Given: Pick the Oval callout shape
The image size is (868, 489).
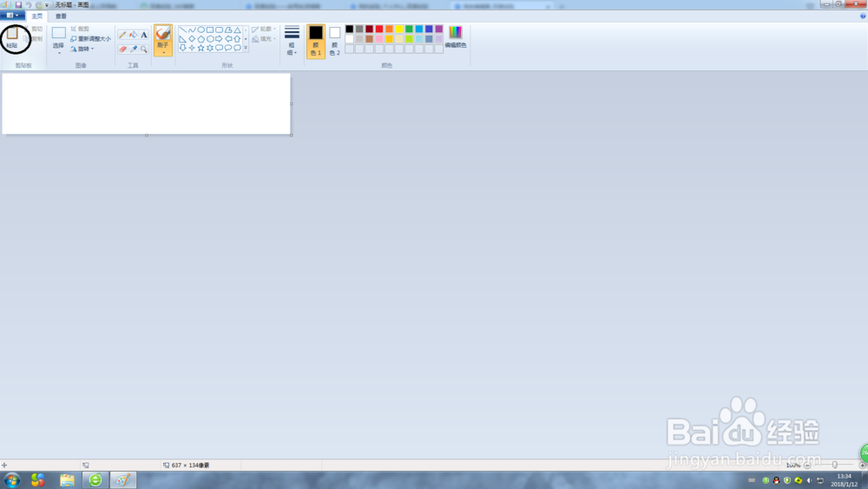Looking at the screenshot, I should [x=228, y=48].
